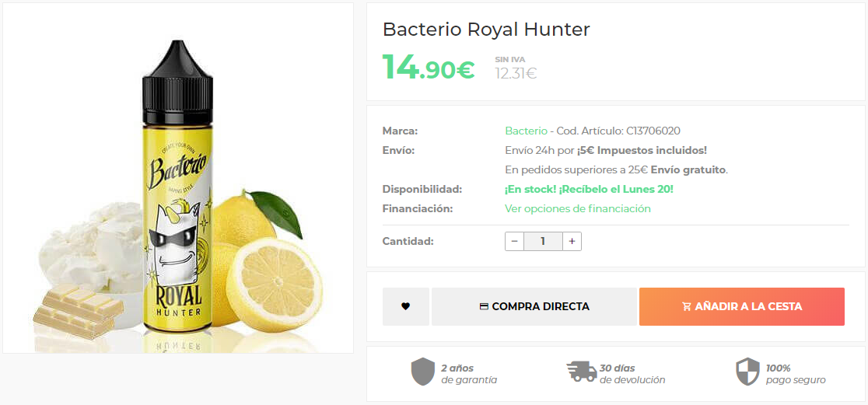Image resolution: width=868 pixels, height=405 pixels.
Task: Click the shield icon for 2 años de garantía
Action: [x=423, y=372]
